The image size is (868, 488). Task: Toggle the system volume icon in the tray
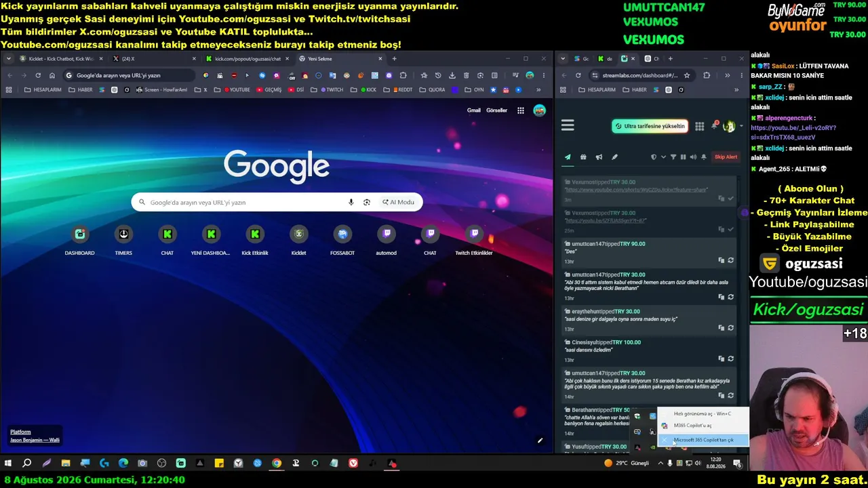[698, 464]
